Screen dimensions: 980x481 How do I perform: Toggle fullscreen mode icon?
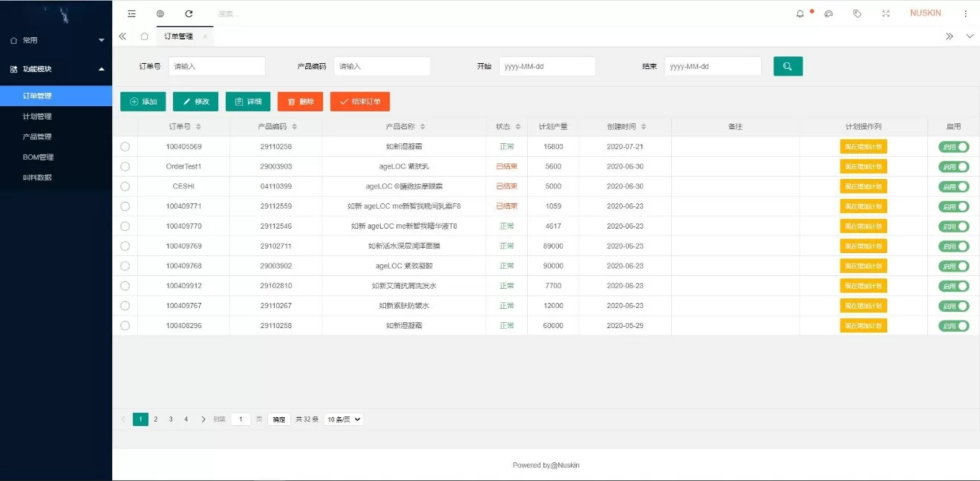pos(886,13)
